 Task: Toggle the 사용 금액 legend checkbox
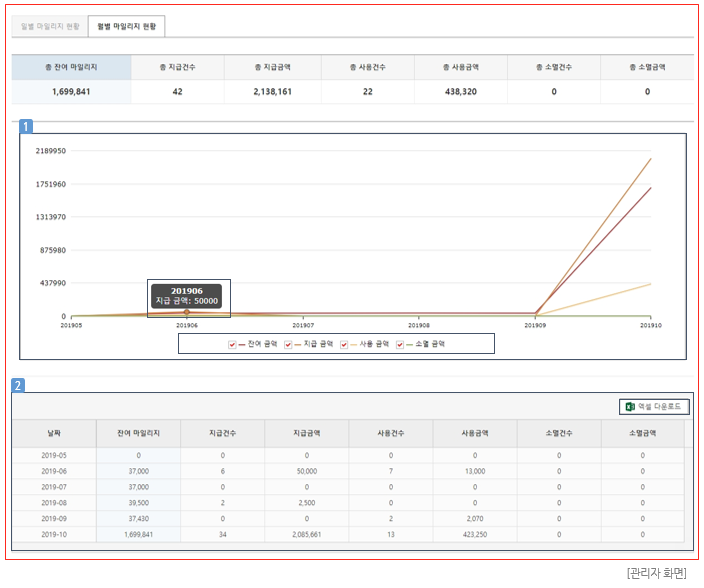[x=344, y=344]
